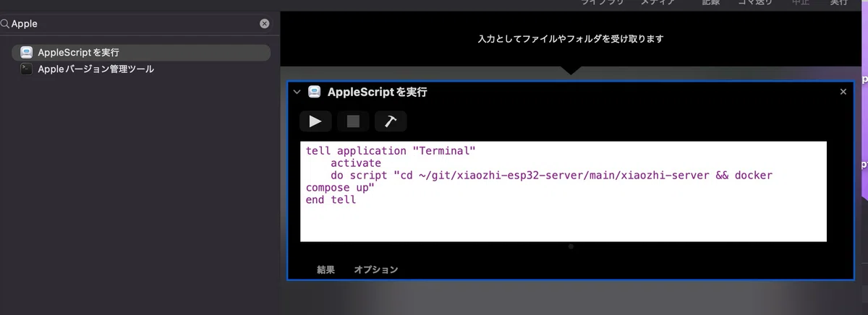Click the AppleScript icon in the action header
Screen dimensions: 868x315
[x=315, y=92]
